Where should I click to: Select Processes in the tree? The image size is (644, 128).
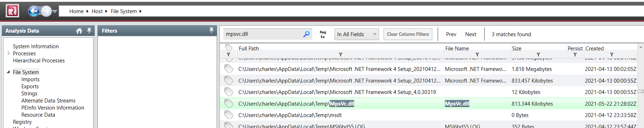coord(24,54)
